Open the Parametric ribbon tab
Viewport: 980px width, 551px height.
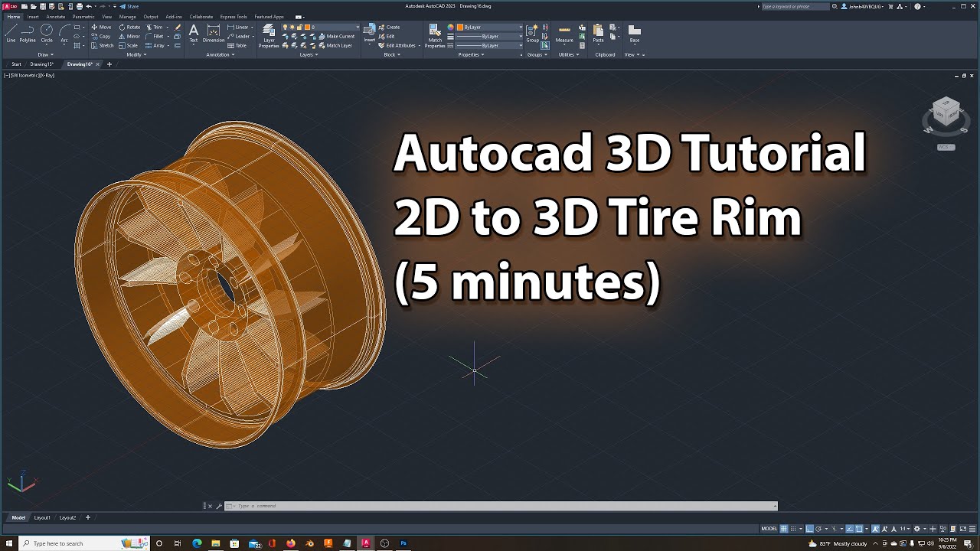pos(83,16)
